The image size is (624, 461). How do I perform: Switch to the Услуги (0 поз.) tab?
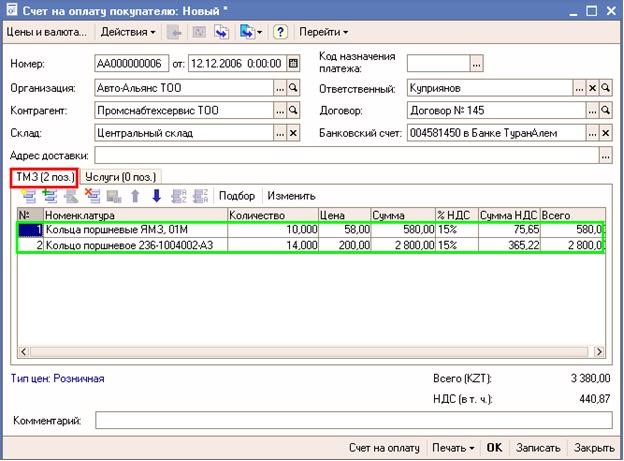tap(120, 177)
